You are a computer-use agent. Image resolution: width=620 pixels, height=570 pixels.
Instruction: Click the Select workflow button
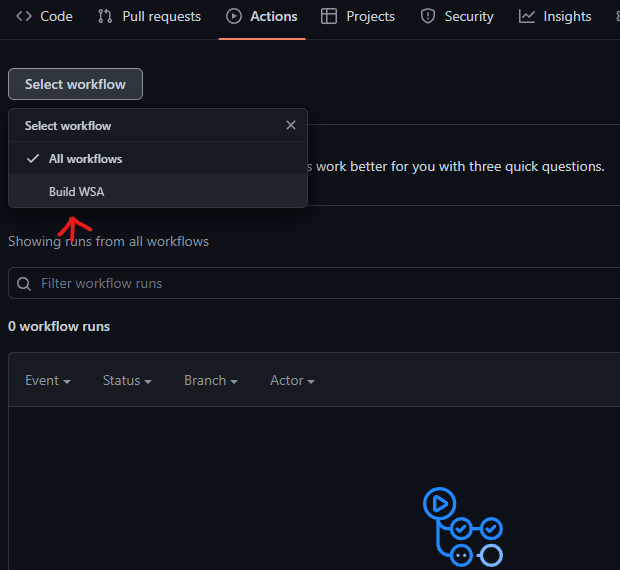click(x=75, y=84)
